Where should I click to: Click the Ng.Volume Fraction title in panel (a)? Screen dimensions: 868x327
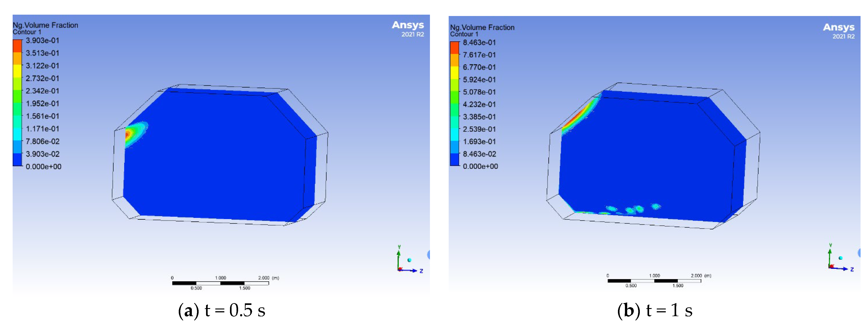[x=45, y=25]
